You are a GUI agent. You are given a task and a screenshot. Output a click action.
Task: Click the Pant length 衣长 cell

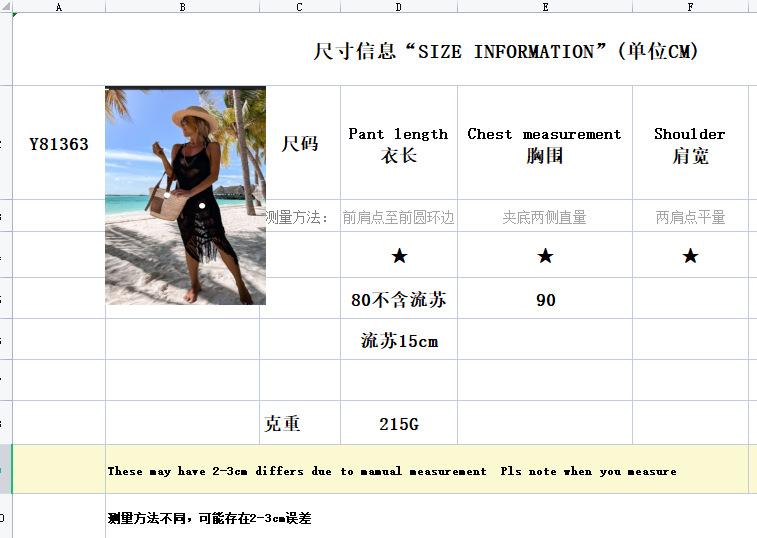point(399,144)
